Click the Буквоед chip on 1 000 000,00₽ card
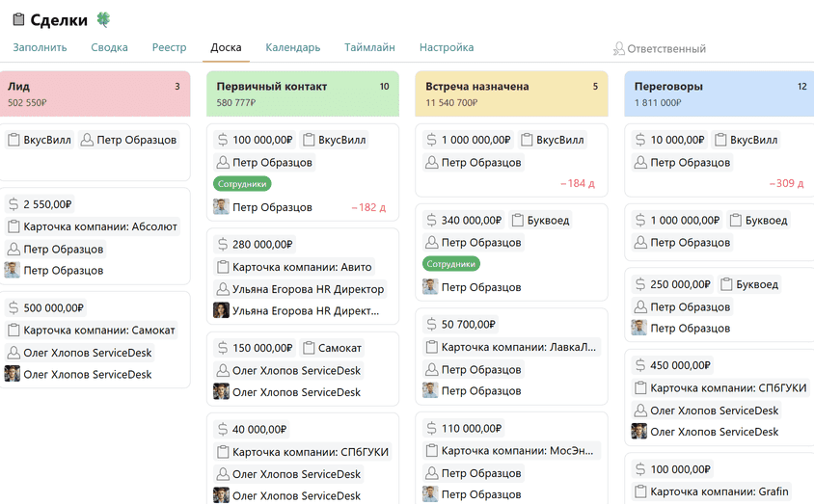Viewport: 814px width, 504px height. click(x=757, y=221)
